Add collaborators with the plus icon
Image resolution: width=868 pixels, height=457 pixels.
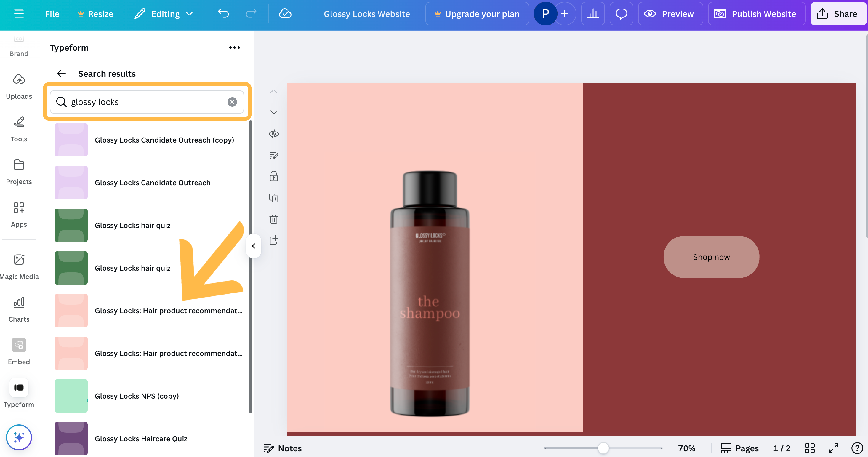point(565,14)
